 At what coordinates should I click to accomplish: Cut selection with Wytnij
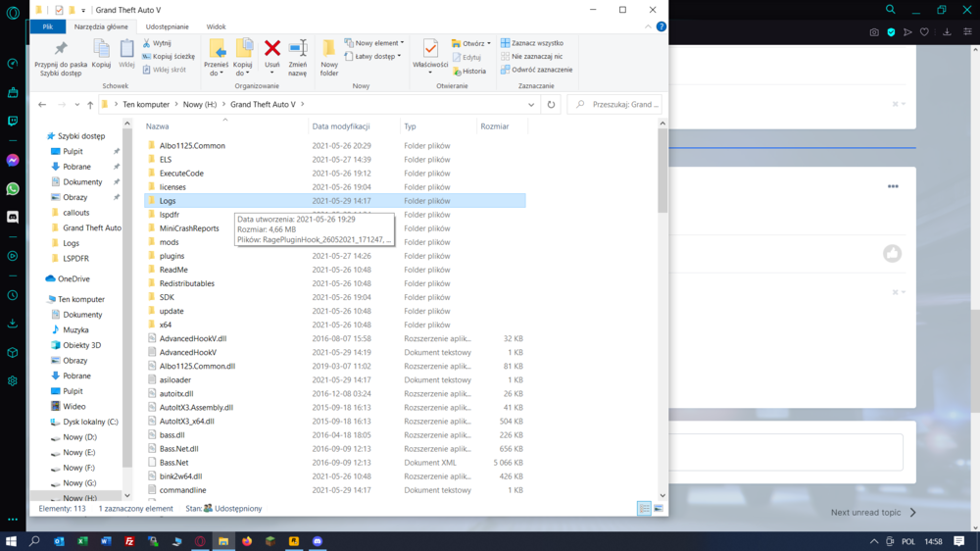156,43
